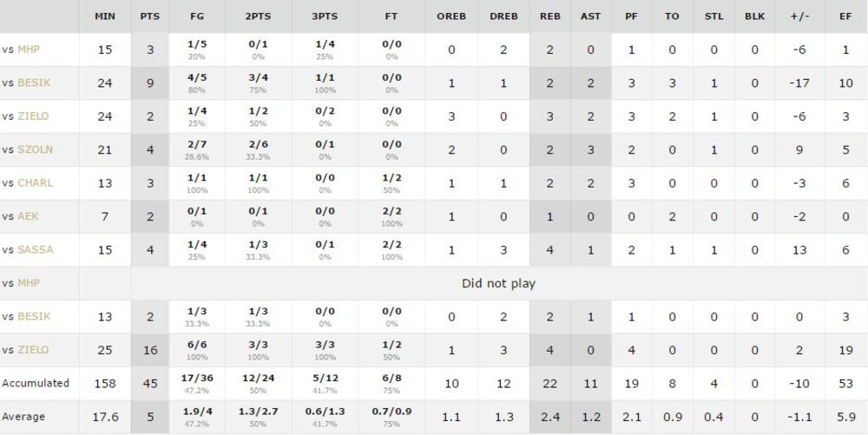Click the MHP link in the Did not play row

coord(29,283)
